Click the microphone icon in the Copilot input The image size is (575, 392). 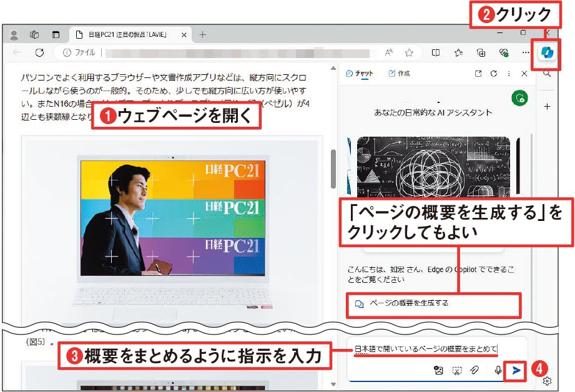tap(498, 370)
